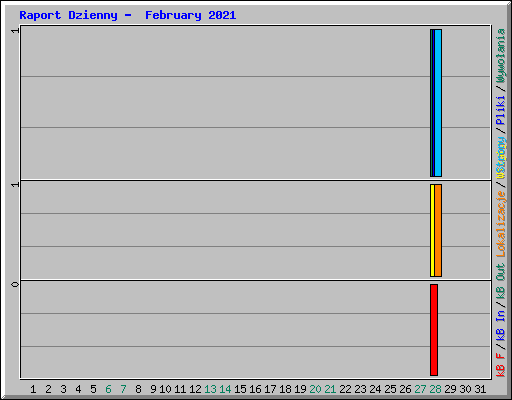This screenshot has width=512, height=400.
Task: Click the bottom panel axis value 0
Action: [x=15, y=284]
